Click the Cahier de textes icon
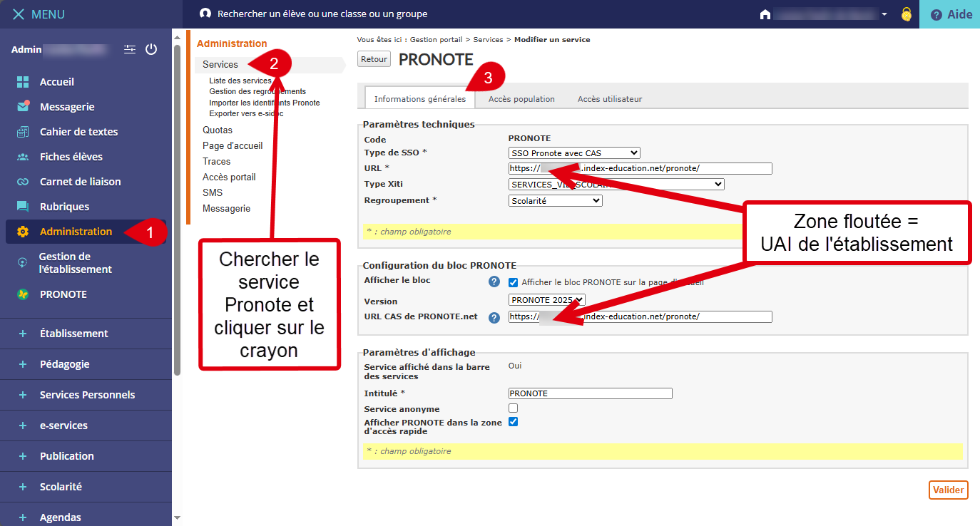The height and width of the screenshot is (526, 980). [x=23, y=132]
